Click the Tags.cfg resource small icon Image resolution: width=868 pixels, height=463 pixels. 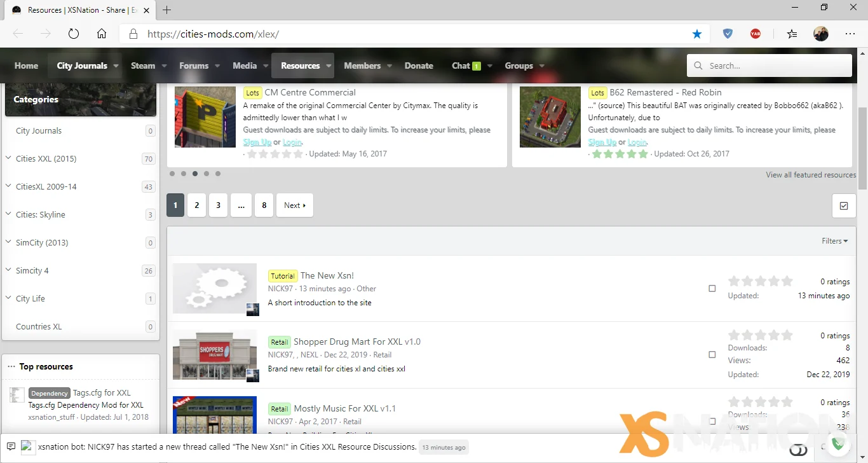point(17,395)
